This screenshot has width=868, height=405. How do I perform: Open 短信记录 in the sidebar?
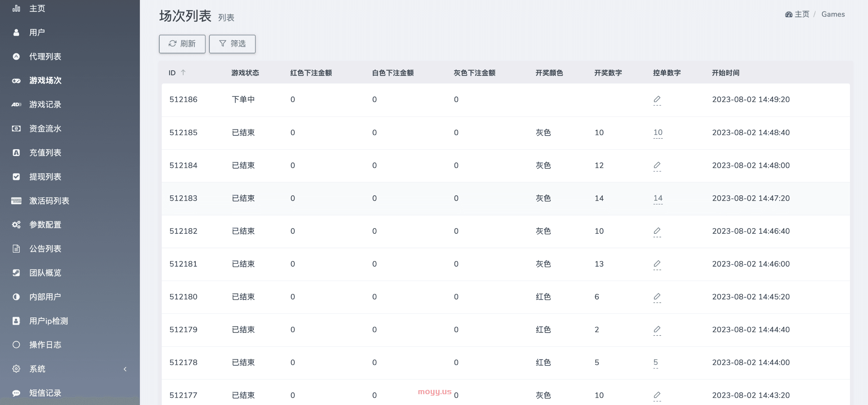45,393
